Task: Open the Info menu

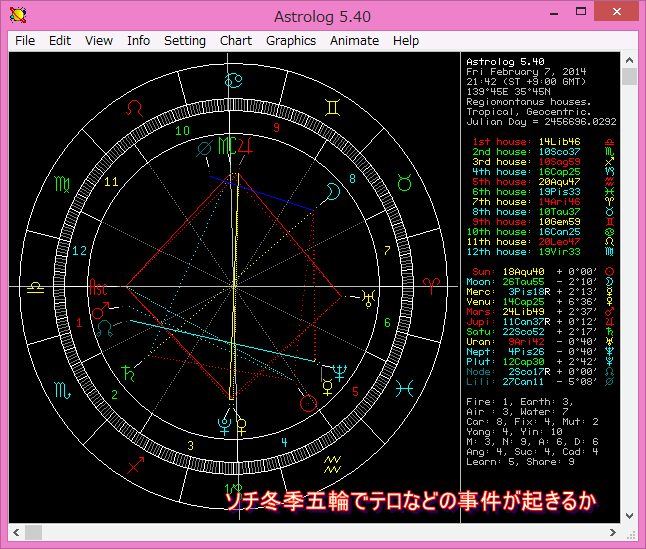Action: [138, 41]
